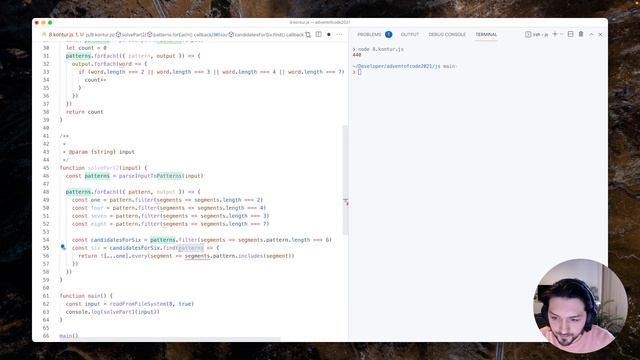Click line number 55 in the gutter
The height and width of the screenshot is (360, 640).
[46, 248]
